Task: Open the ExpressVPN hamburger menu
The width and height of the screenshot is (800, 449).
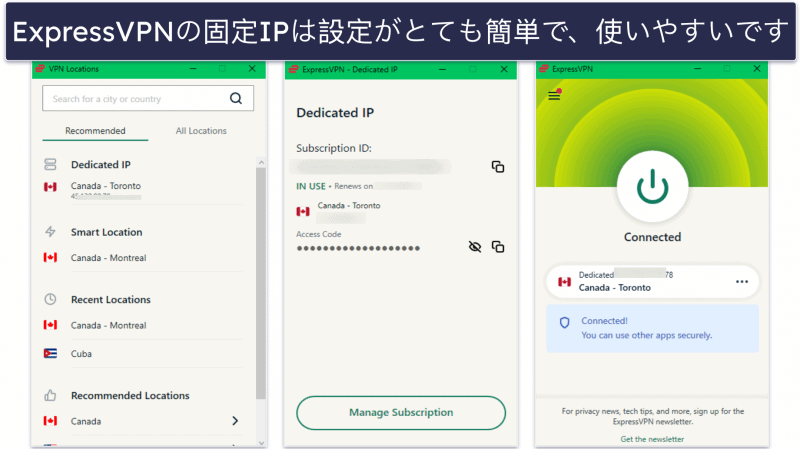Action: coord(555,95)
